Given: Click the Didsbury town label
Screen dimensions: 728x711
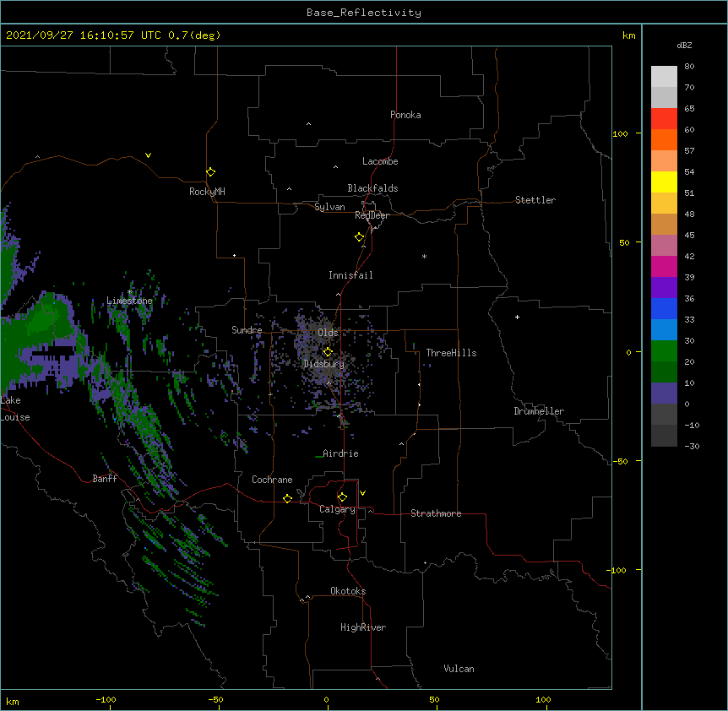Looking at the screenshot, I should [324, 364].
